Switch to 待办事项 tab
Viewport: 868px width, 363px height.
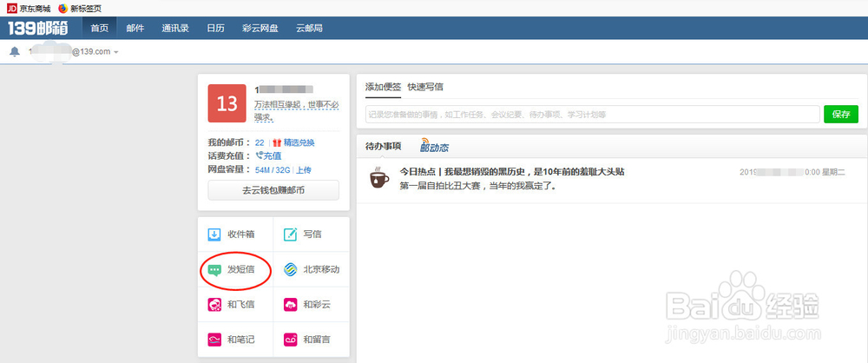pos(383,146)
